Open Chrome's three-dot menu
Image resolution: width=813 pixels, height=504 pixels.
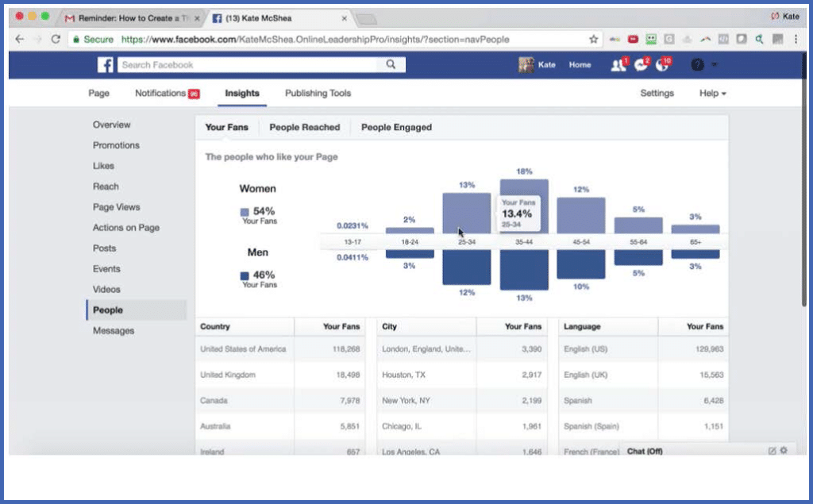(796, 39)
